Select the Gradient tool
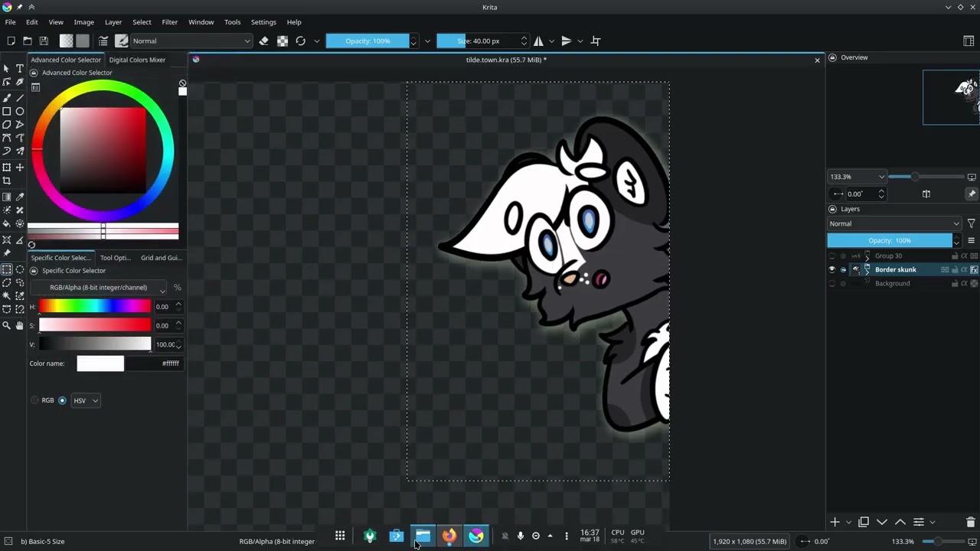The width and height of the screenshot is (980, 551). pos(7,197)
